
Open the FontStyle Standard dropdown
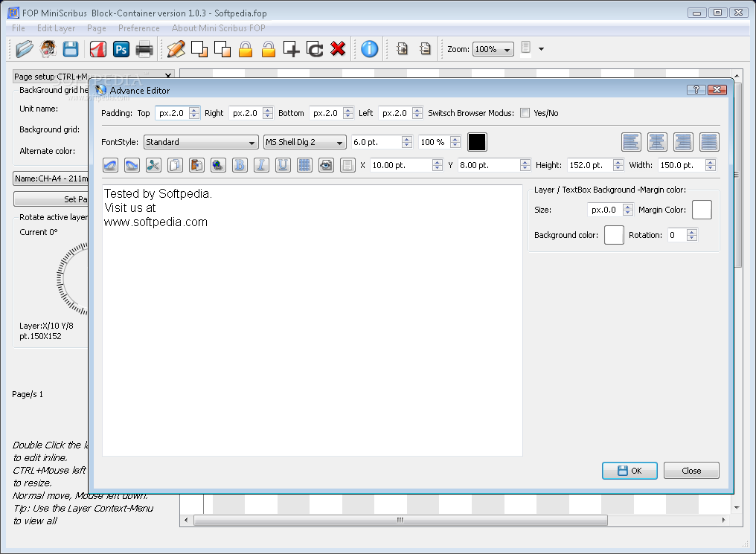pyautogui.click(x=201, y=142)
